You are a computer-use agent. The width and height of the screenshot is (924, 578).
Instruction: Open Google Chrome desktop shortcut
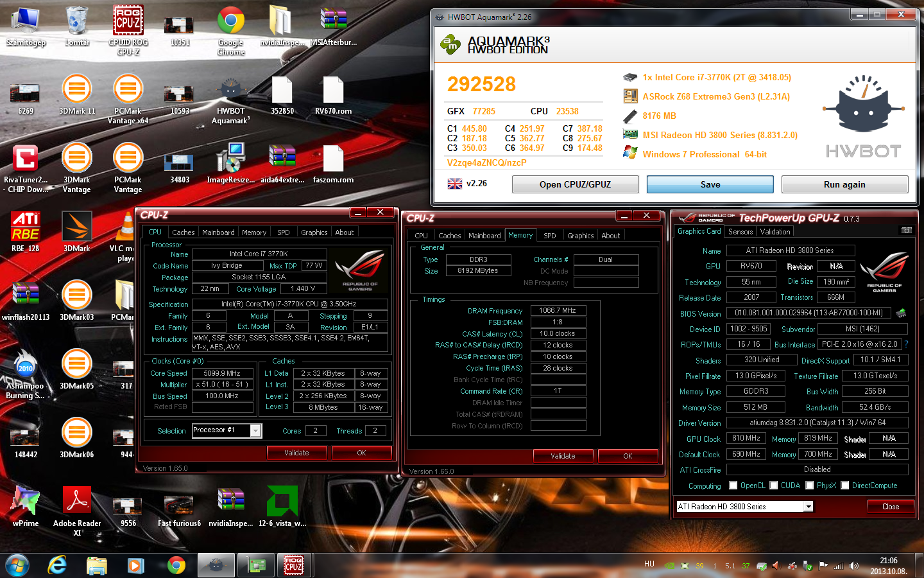[x=231, y=30]
